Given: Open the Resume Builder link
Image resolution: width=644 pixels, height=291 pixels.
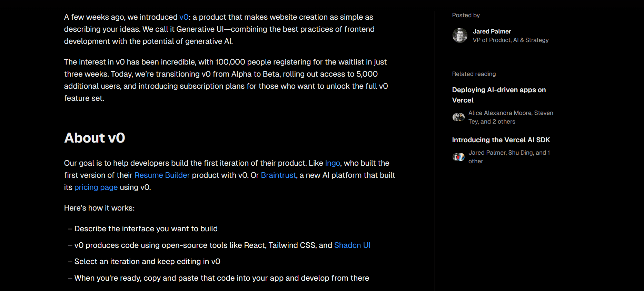Looking at the screenshot, I should point(162,175).
